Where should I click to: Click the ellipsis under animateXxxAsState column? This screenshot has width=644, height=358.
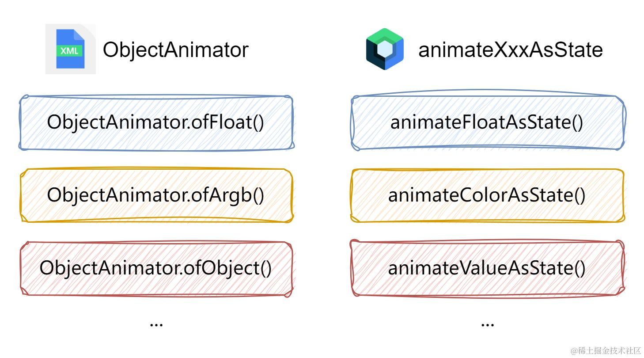[487, 324]
